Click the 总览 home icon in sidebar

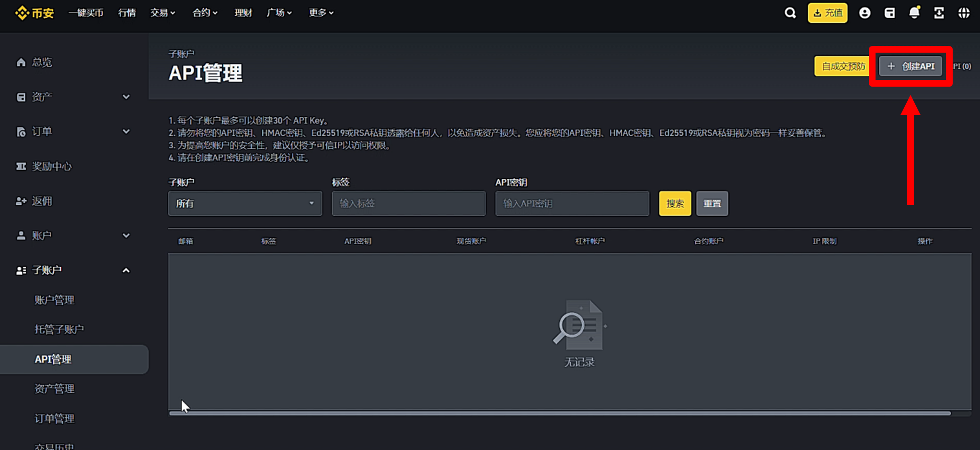[21, 62]
